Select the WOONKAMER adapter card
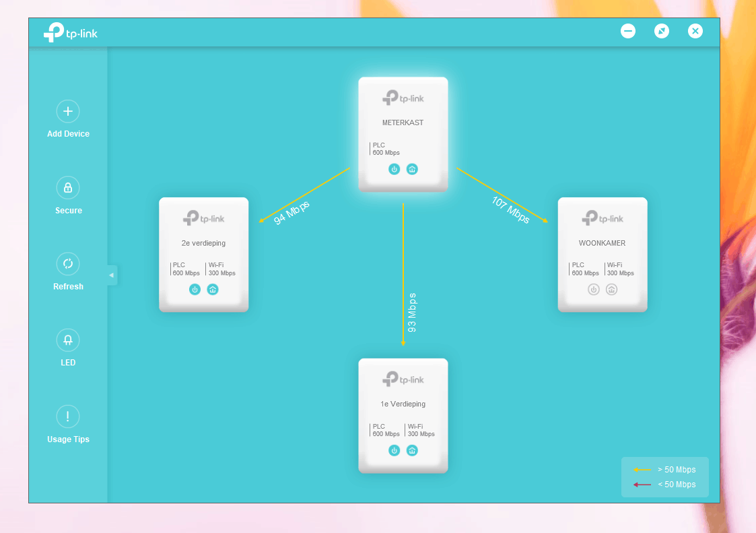Image resolution: width=756 pixels, height=533 pixels. (x=603, y=254)
